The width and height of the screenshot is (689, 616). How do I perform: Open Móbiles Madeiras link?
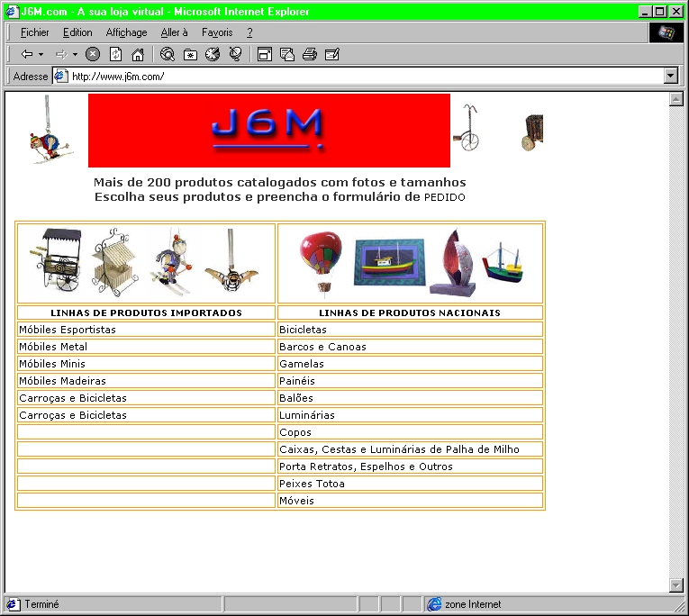click(62, 381)
